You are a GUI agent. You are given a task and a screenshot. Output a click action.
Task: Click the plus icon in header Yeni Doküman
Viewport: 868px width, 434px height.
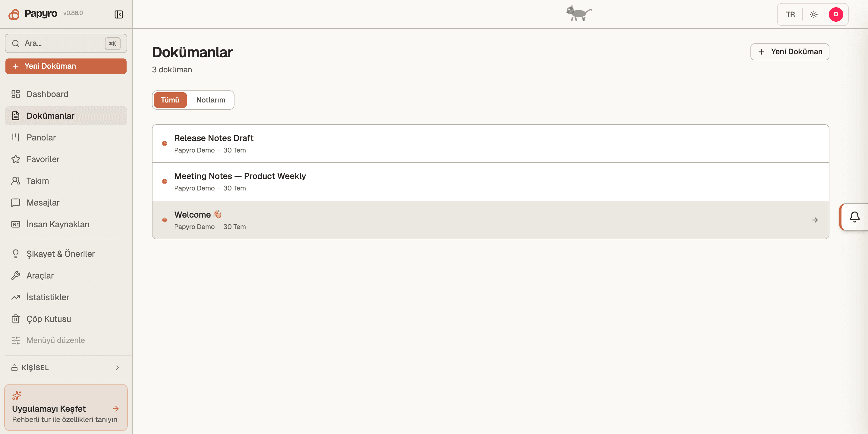click(761, 52)
